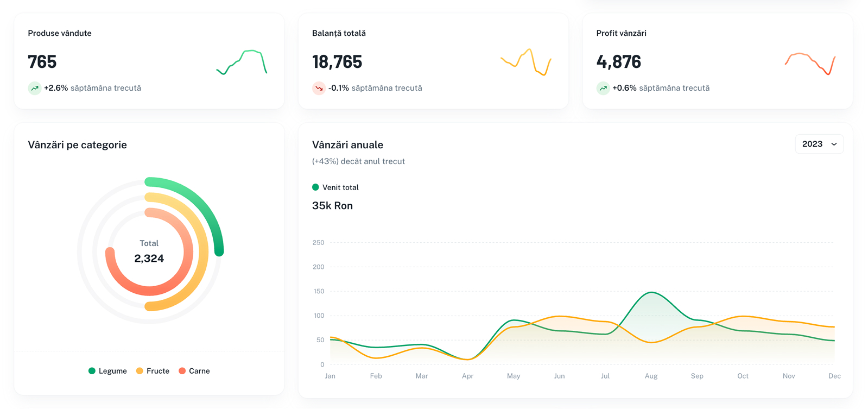
Task: Click the green Venit total legend dot
Action: tap(315, 187)
